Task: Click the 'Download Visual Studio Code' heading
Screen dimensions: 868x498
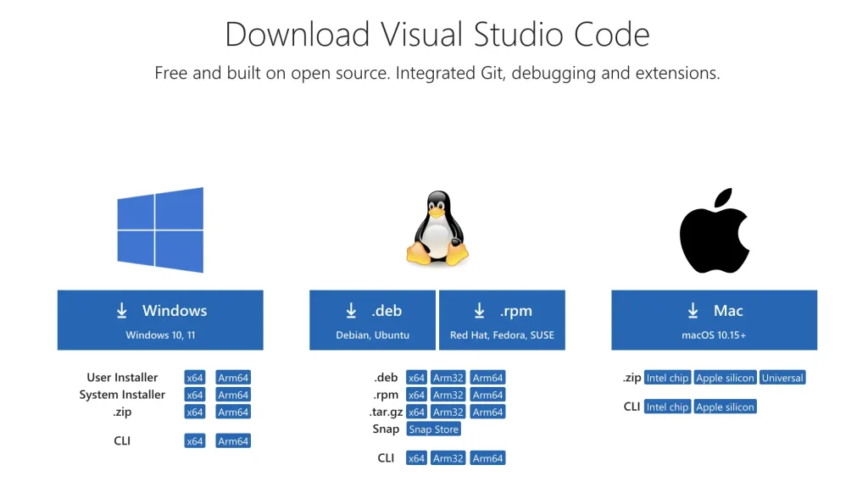Action: (x=437, y=35)
